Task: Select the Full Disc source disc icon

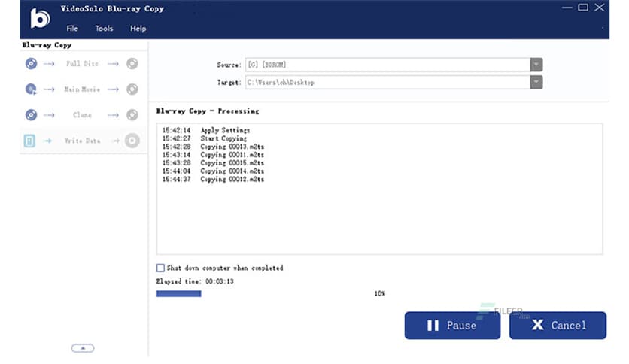Action: tap(31, 64)
